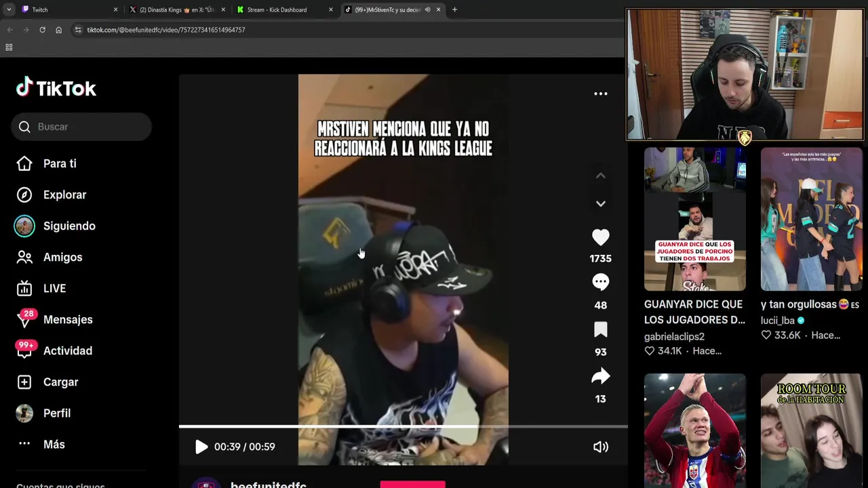Go to previous video arrow

(x=601, y=176)
